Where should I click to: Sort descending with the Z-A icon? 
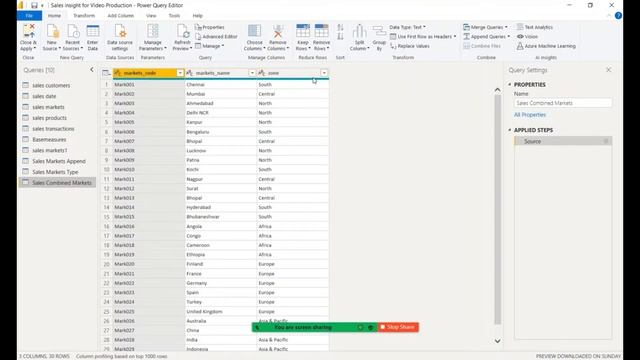[x=340, y=36]
